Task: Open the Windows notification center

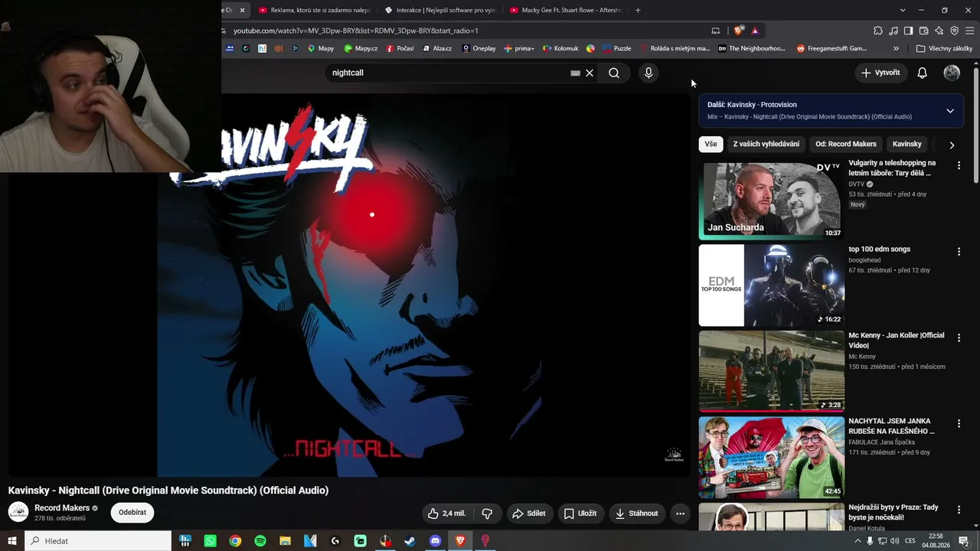Action: click(x=964, y=541)
